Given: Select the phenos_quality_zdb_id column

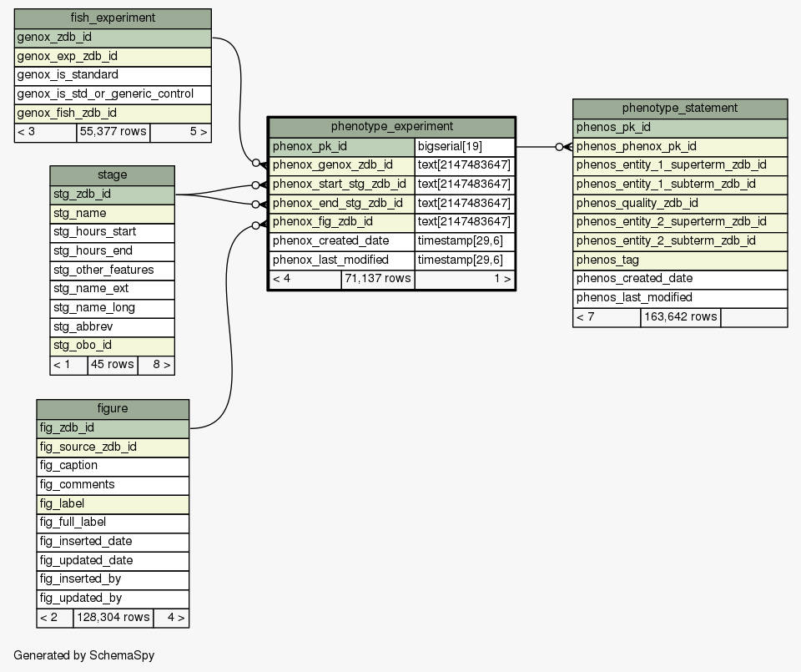Looking at the screenshot, I should tap(679, 203).
